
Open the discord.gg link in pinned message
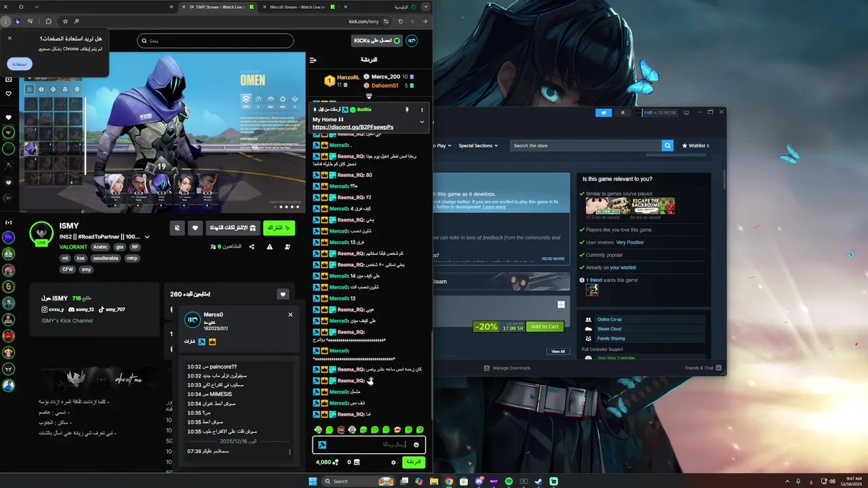click(x=353, y=127)
